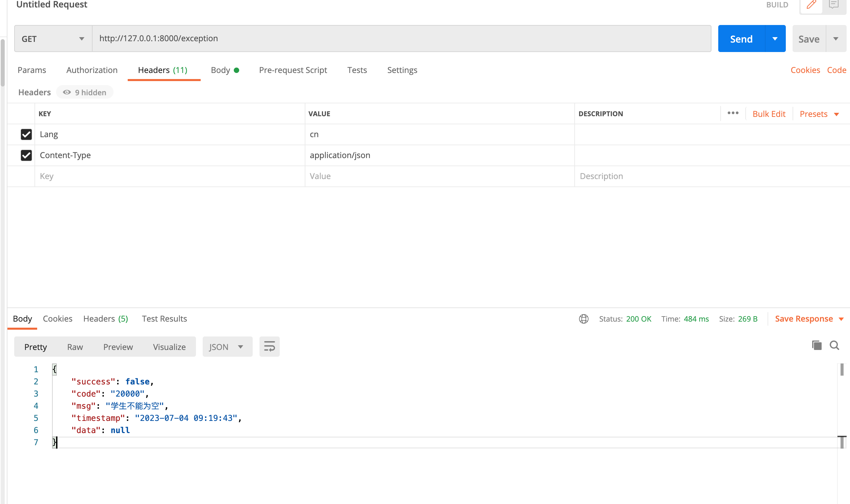Click the globe network icon beside Status

(583, 319)
